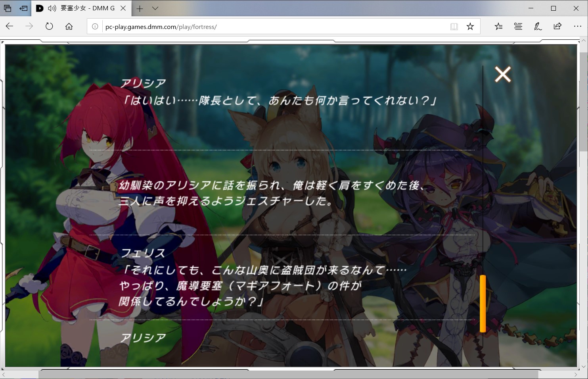The height and width of the screenshot is (379, 588).
Task: Click the line 関係してるんでしょうか？」
Action: pos(191,302)
